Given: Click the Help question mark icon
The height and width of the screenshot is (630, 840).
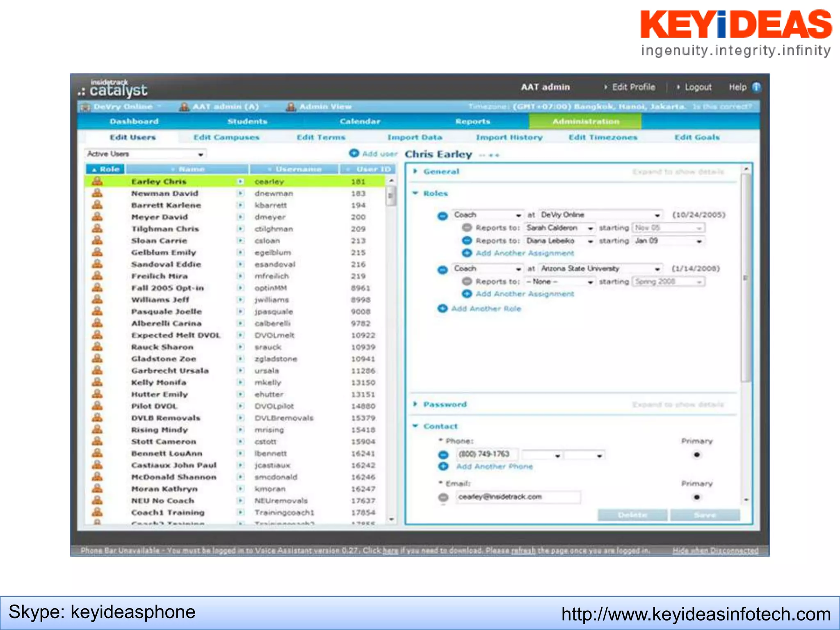Looking at the screenshot, I should 756,87.
